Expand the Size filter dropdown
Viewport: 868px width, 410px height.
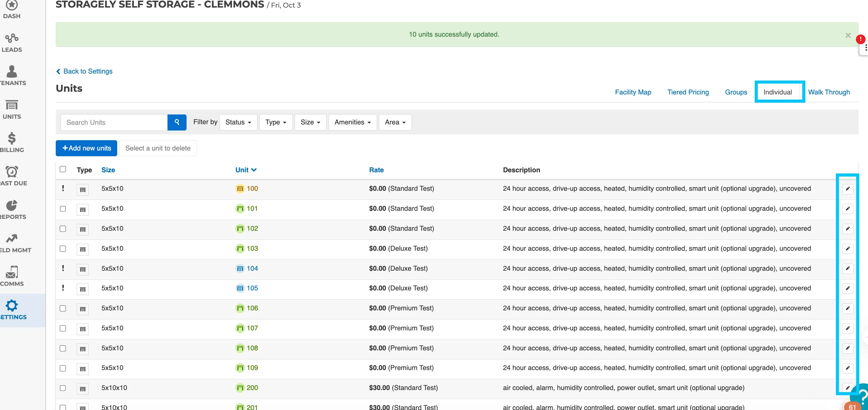pos(310,122)
